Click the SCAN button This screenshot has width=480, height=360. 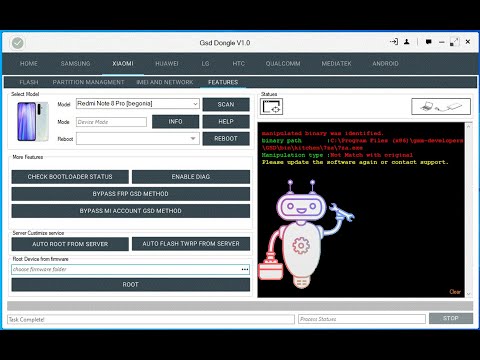(x=226, y=104)
